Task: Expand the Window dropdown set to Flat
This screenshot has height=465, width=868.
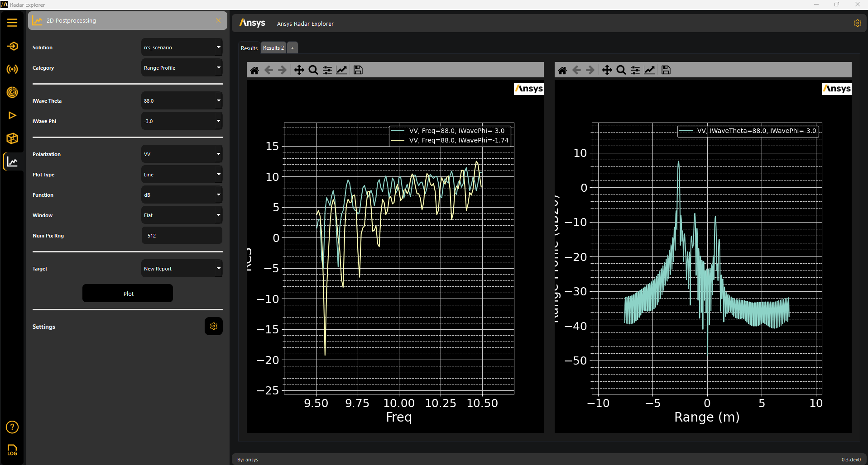Action: point(182,215)
